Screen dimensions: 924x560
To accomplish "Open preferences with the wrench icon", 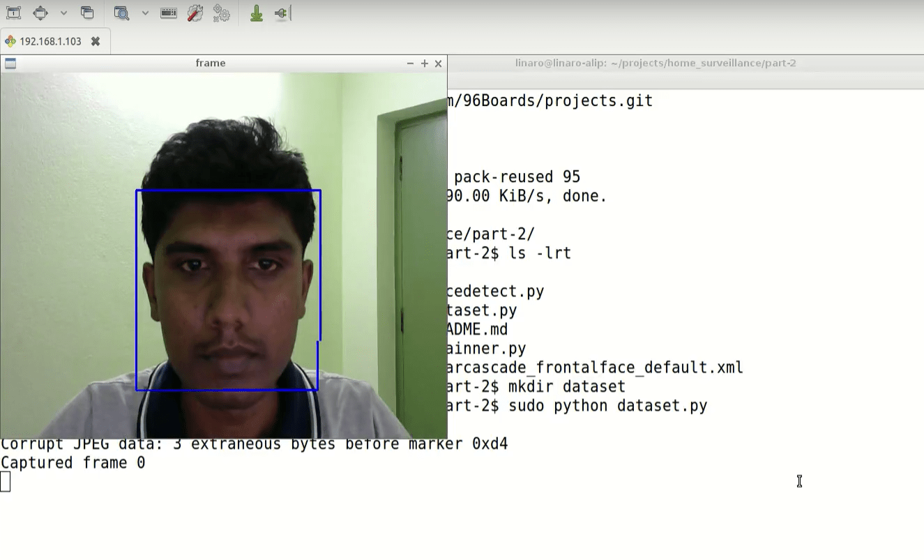I will tap(195, 13).
